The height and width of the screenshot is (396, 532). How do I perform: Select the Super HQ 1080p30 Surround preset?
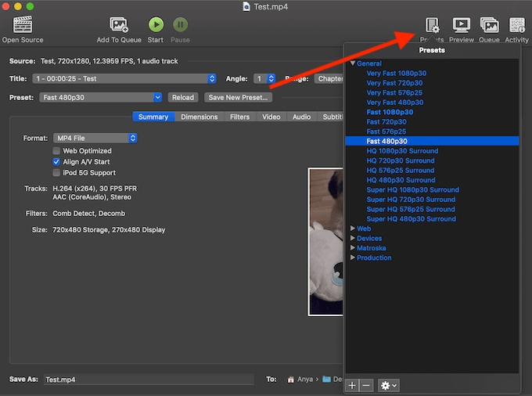tap(412, 189)
